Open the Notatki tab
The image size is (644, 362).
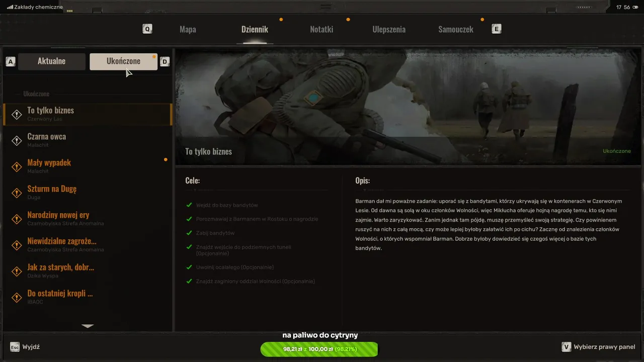[x=321, y=29]
